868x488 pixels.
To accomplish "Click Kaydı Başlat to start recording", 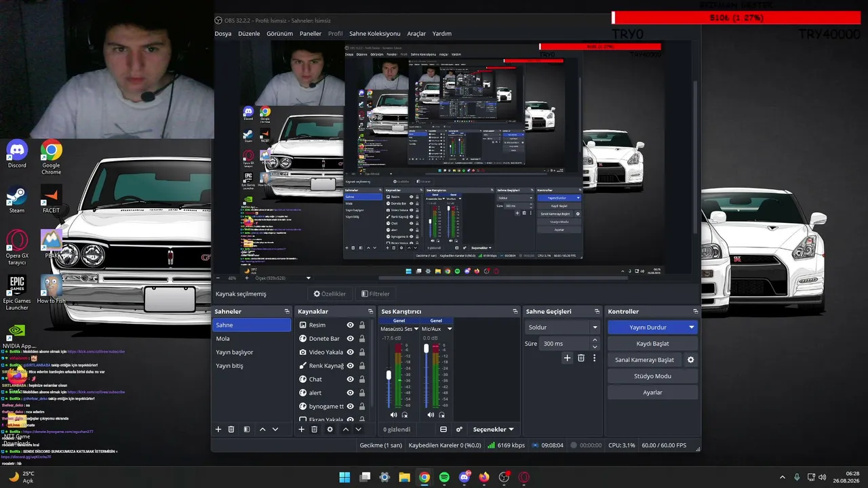I will (652, 344).
